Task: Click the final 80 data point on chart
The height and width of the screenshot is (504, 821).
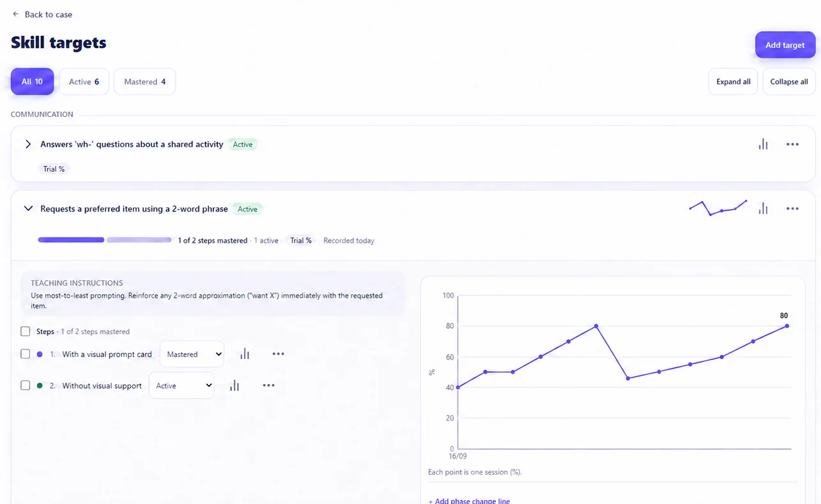Action: pyautogui.click(x=786, y=326)
